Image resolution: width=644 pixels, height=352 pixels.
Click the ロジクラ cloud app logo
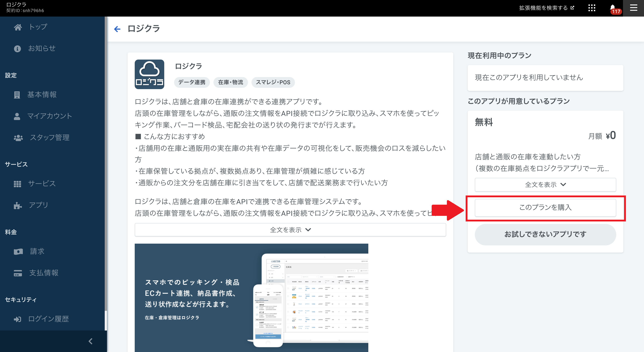click(149, 74)
